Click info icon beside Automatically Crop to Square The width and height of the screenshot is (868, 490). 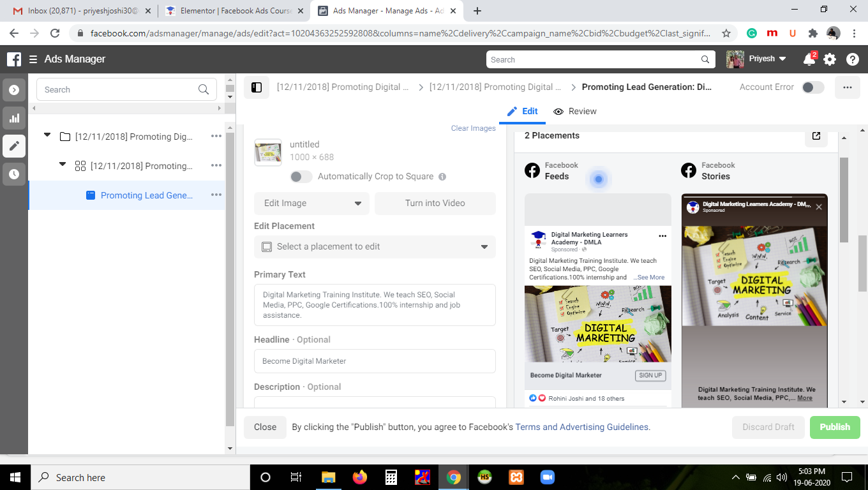point(442,177)
